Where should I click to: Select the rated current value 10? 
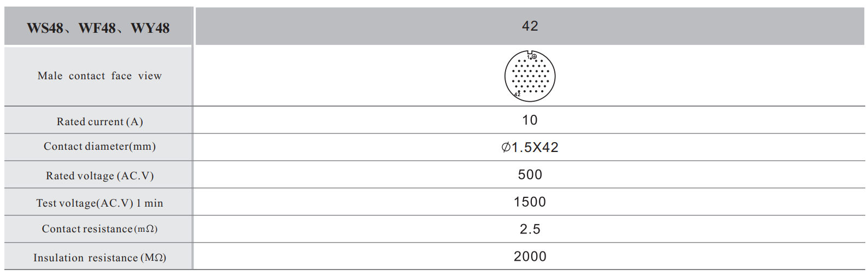coord(530,120)
